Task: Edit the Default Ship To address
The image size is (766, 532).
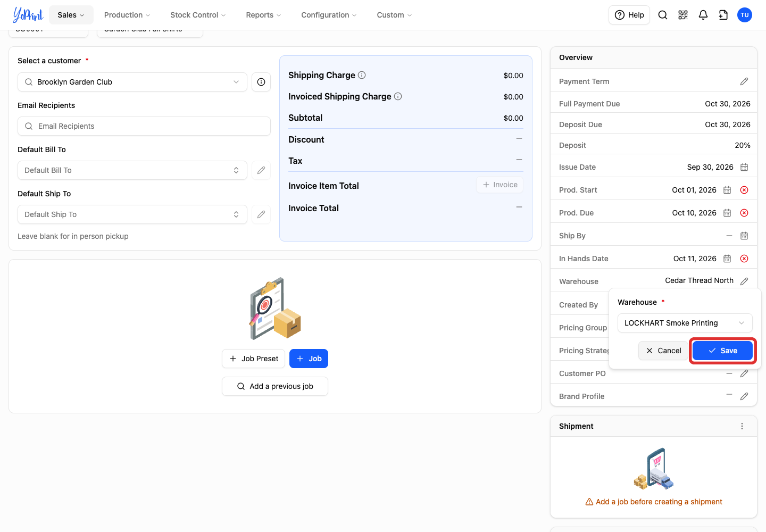Action: point(261,214)
